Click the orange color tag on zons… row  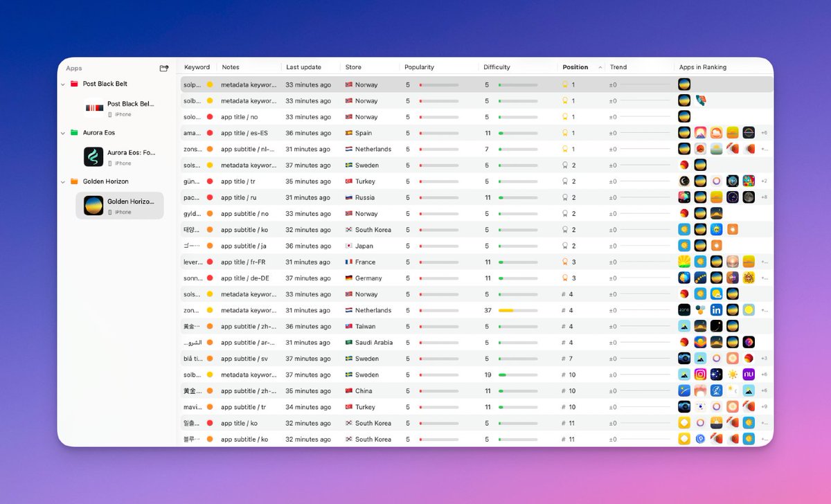point(210,149)
